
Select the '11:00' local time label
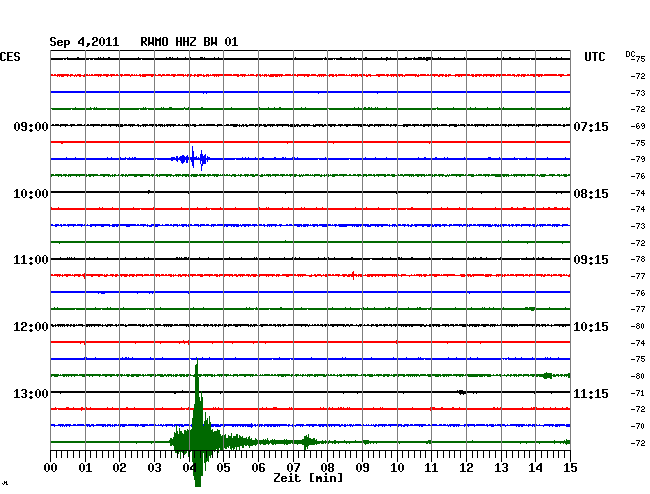click(31, 260)
